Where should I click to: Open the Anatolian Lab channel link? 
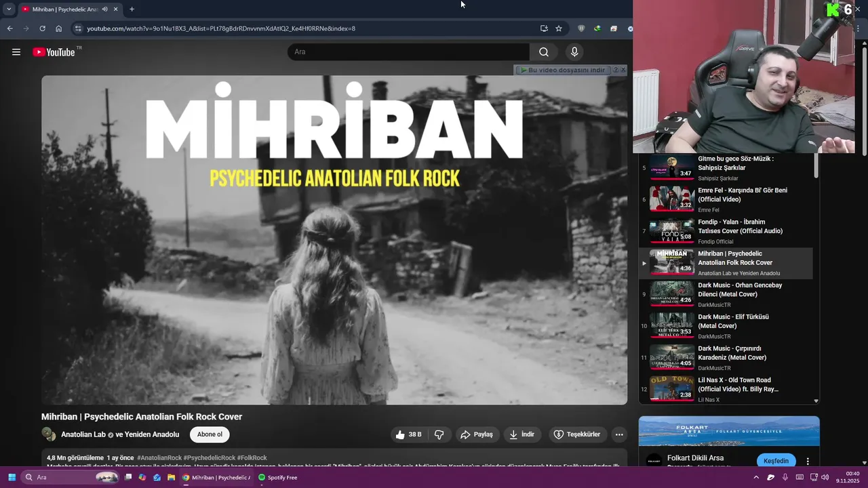tap(83, 434)
